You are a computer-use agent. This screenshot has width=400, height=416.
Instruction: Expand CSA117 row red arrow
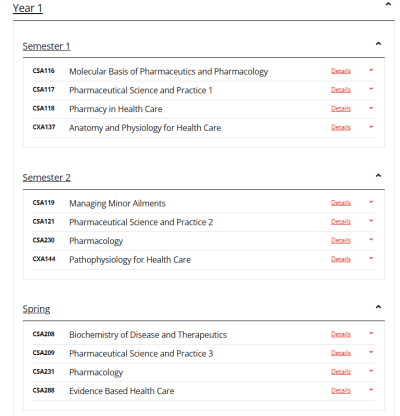pyautogui.click(x=371, y=89)
